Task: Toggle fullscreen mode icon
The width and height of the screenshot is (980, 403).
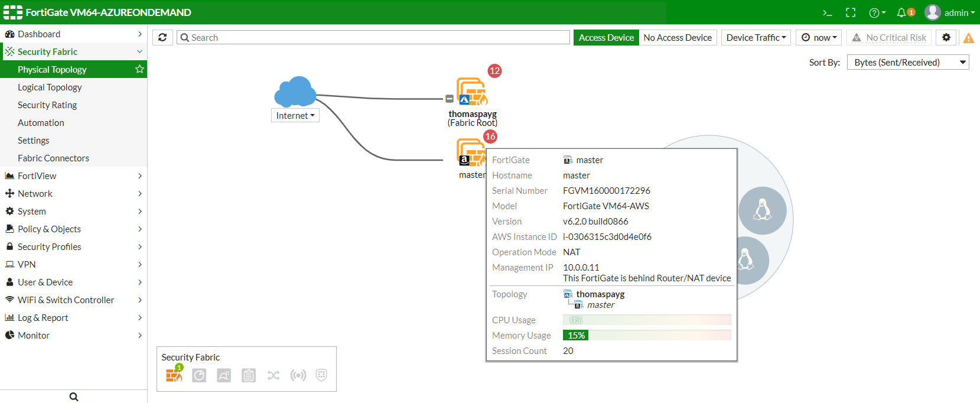Action: (851, 12)
